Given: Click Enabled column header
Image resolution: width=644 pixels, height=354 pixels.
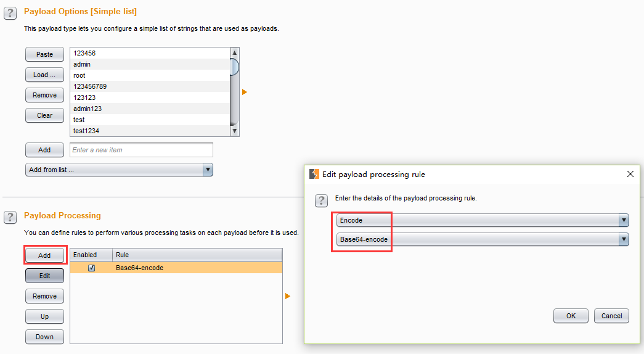Looking at the screenshot, I should point(91,255).
